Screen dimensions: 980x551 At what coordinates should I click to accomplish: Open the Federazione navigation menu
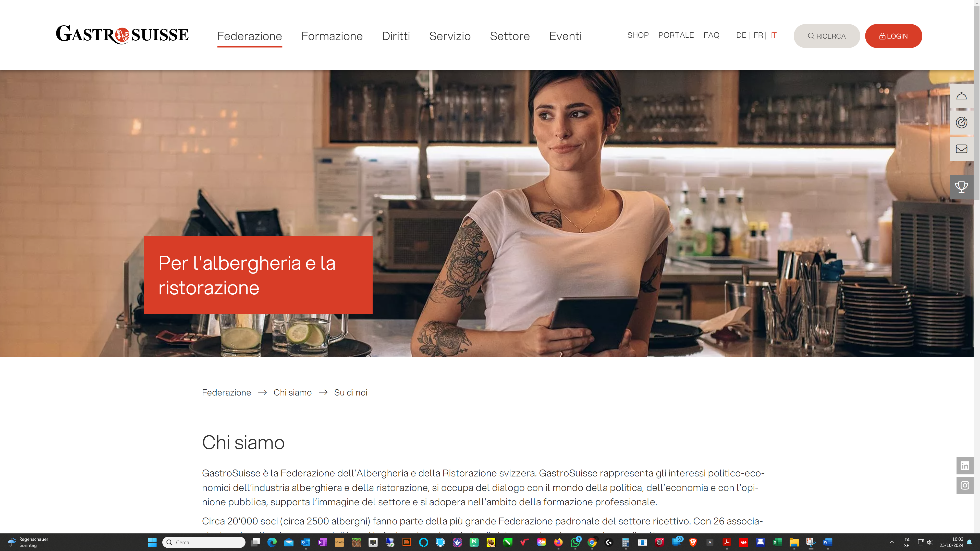[x=250, y=36]
